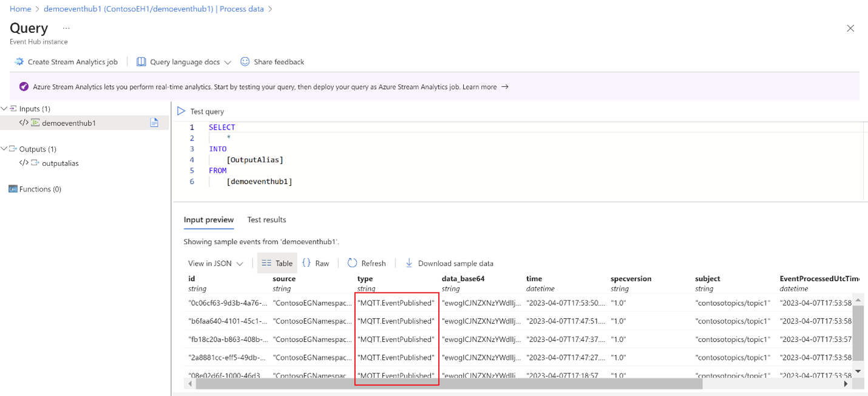
Task: Open the Share feedback smiley icon
Action: (x=245, y=61)
